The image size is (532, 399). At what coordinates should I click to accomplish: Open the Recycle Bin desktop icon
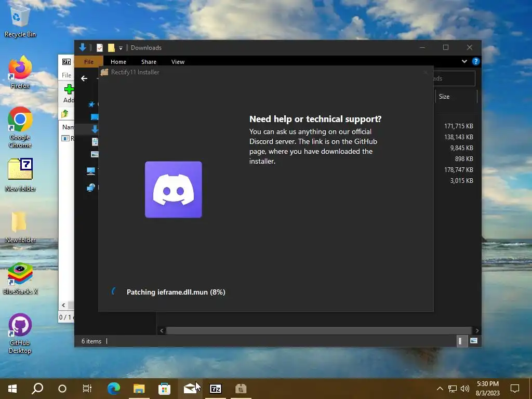point(20,20)
